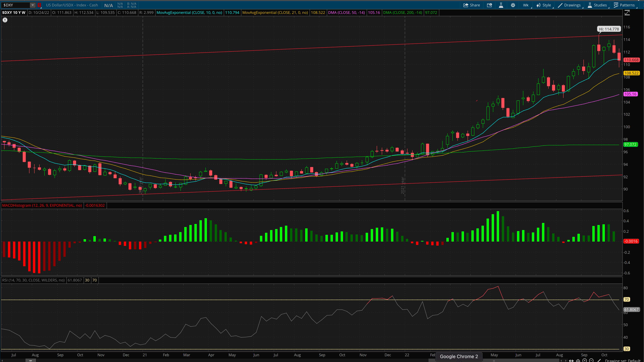Open chart settings gear icon
This screenshot has width=644, height=362.
click(513, 5)
